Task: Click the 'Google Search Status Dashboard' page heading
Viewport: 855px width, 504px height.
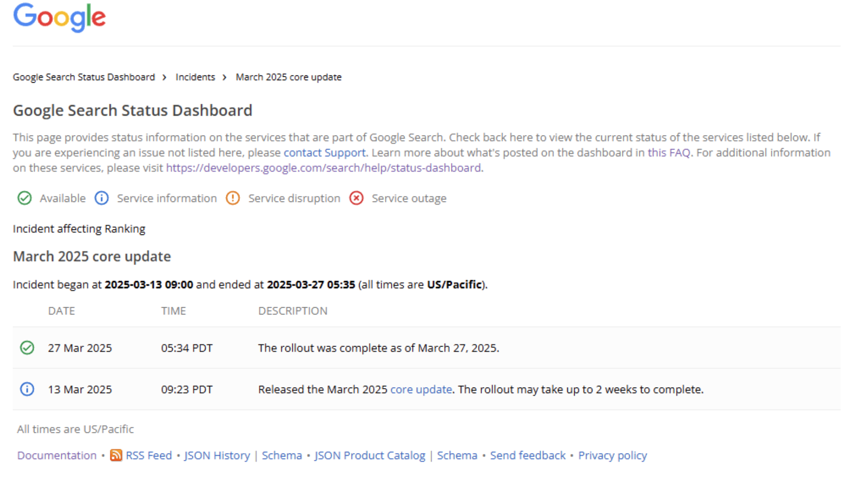Action: pyautogui.click(x=133, y=110)
